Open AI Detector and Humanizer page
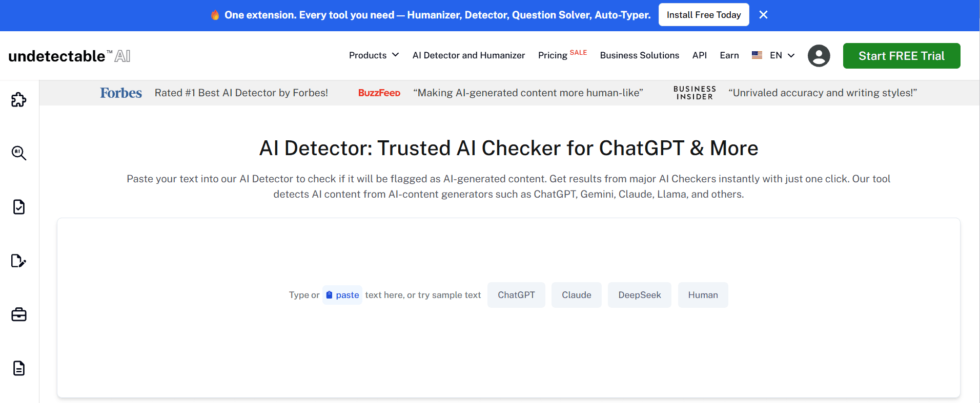 468,55
